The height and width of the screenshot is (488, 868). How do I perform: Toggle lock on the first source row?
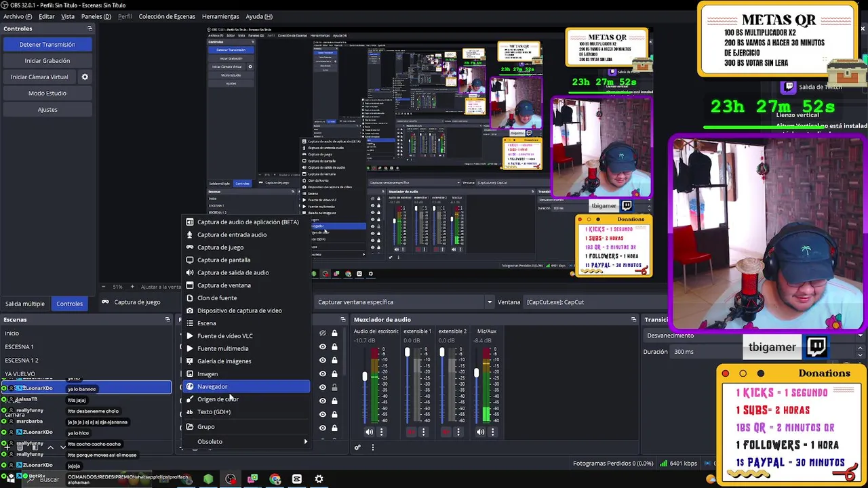[334, 333]
